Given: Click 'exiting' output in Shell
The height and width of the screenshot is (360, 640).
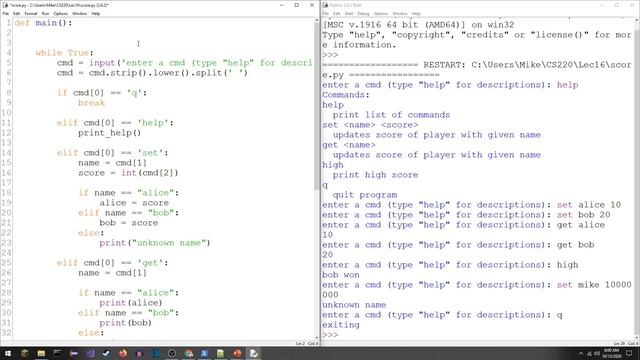Looking at the screenshot, I should click(341, 325).
